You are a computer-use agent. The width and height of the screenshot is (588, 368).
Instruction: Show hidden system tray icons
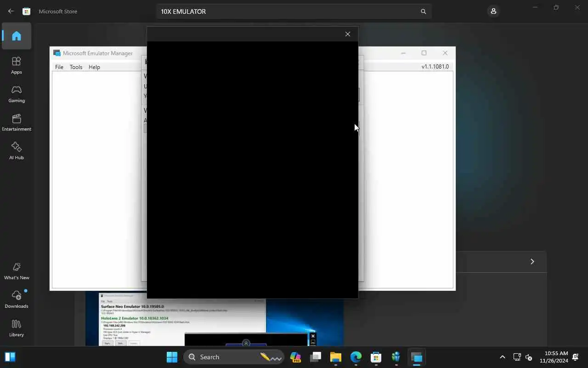click(502, 357)
